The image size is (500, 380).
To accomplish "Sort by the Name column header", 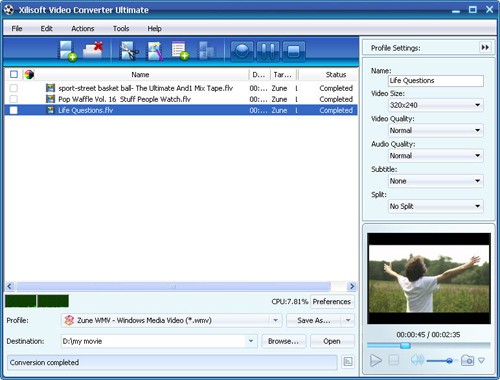I will coord(140,74).
